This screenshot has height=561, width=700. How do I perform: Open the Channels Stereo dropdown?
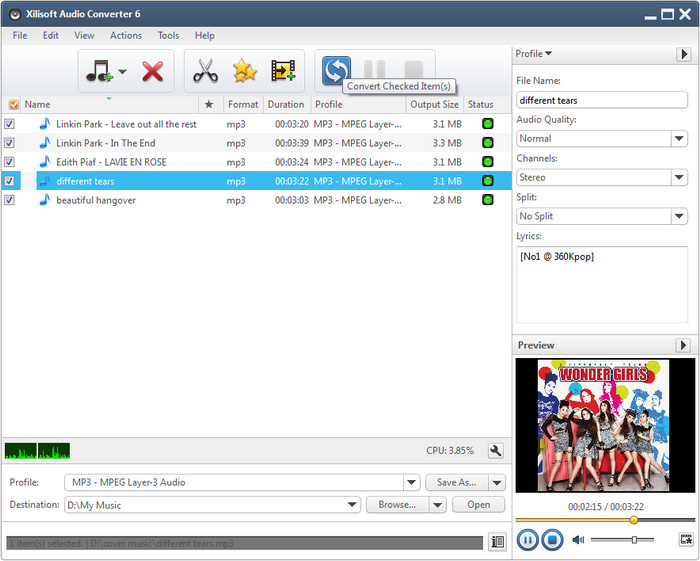point(679,178)
